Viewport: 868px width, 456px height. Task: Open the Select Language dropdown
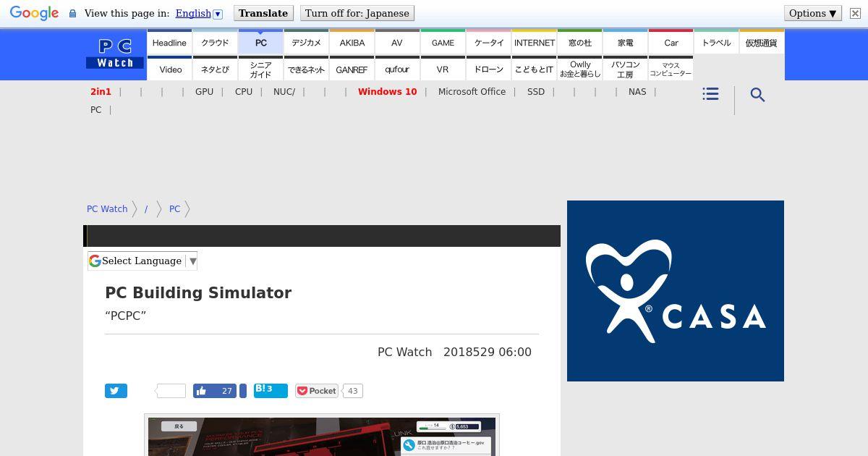[x=142, y=261]
